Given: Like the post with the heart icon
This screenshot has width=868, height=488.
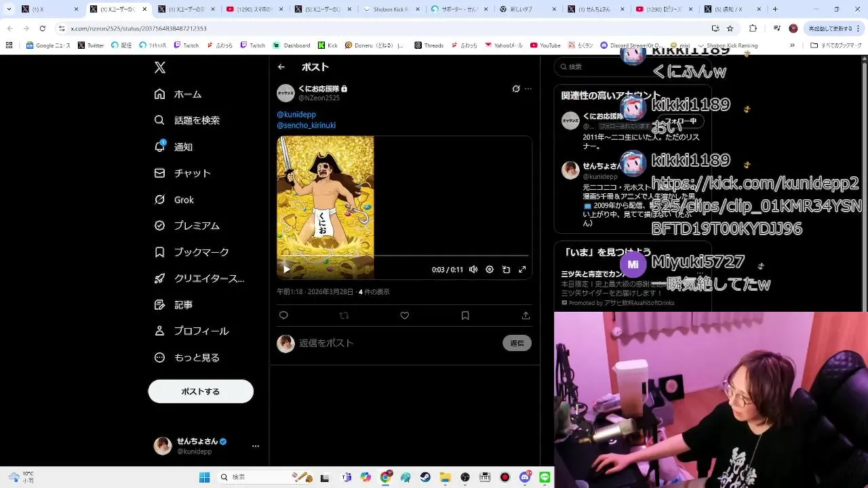Looking at the screenshot, I should [405, 315].
